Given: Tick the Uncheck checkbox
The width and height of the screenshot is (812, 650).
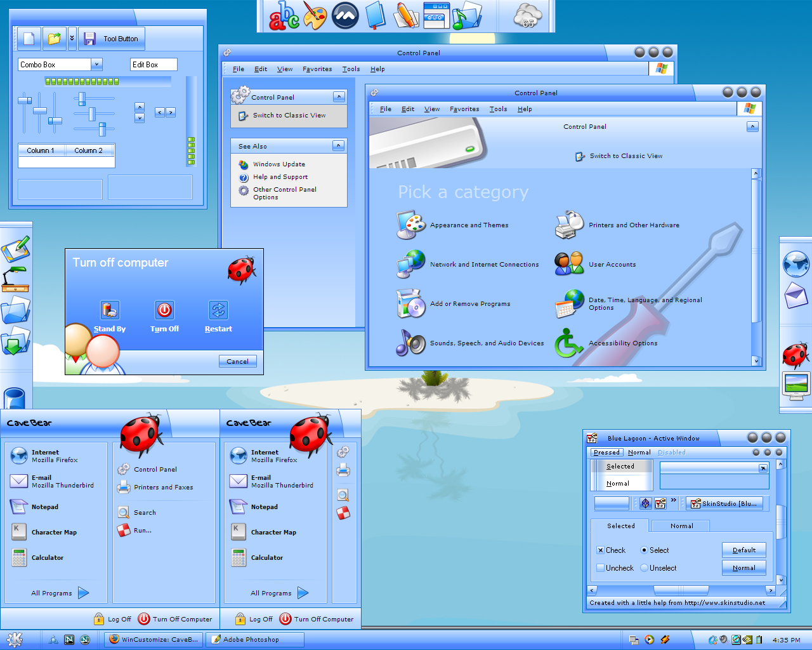Looking at the screenshot, I should [x=600, y=568].
